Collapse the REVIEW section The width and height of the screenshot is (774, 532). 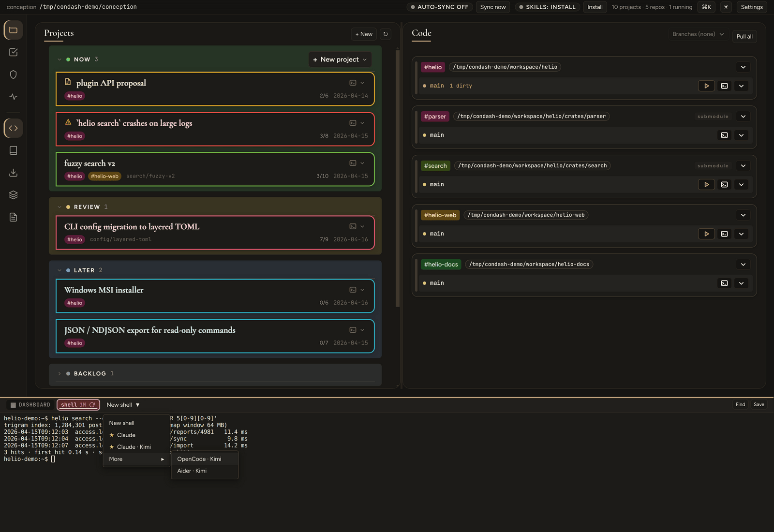(60, 207)
